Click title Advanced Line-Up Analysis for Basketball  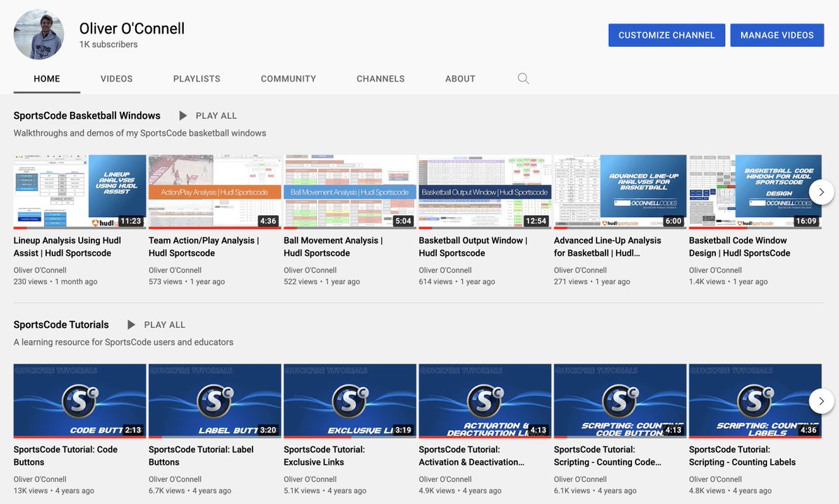pyautogui.click(x=608, y=247)
